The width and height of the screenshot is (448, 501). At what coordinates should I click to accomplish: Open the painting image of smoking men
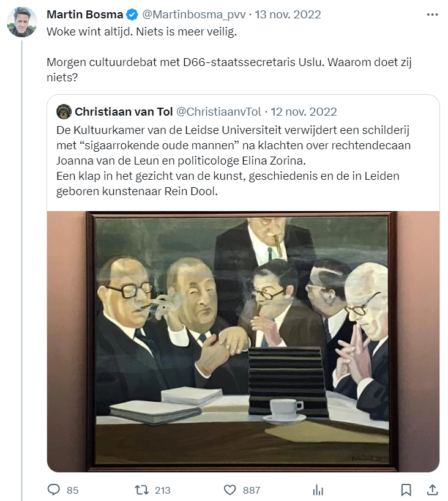(243, 341)
